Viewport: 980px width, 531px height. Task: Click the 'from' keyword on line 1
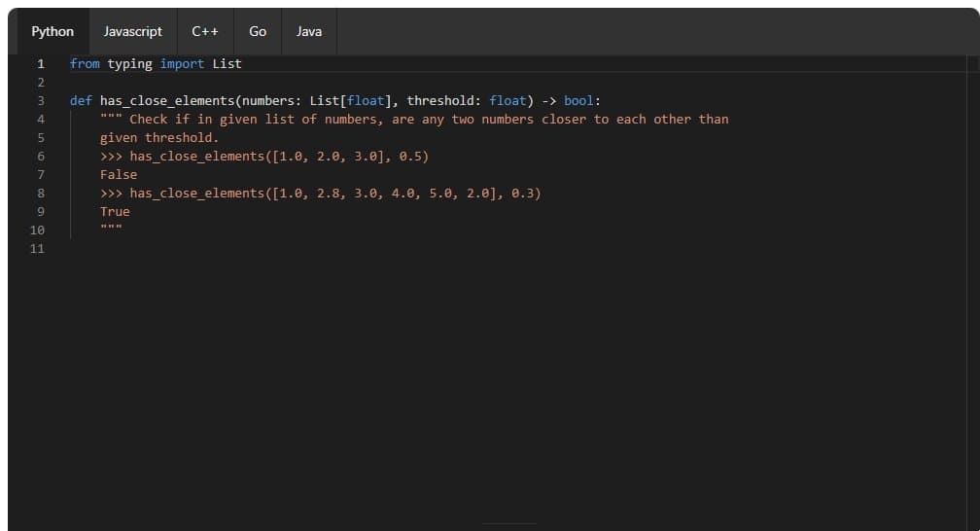point(85,64)
